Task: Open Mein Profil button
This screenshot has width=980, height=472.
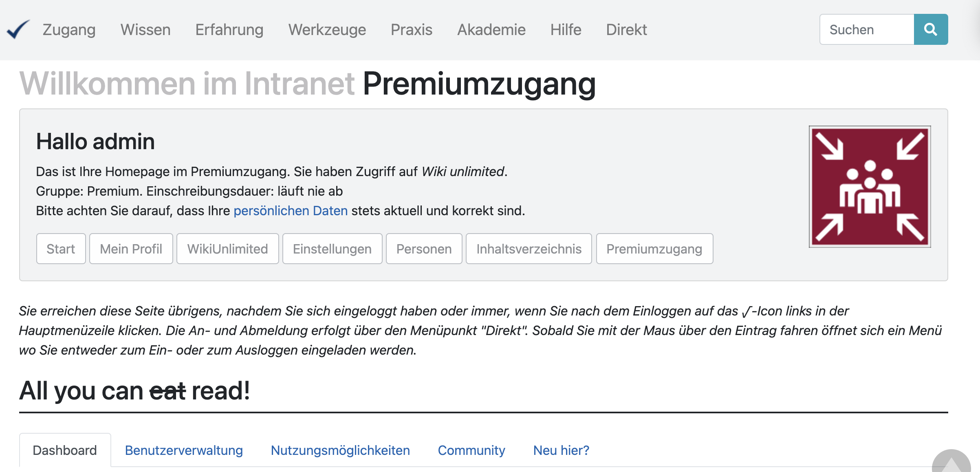Action: coord(131,249)
